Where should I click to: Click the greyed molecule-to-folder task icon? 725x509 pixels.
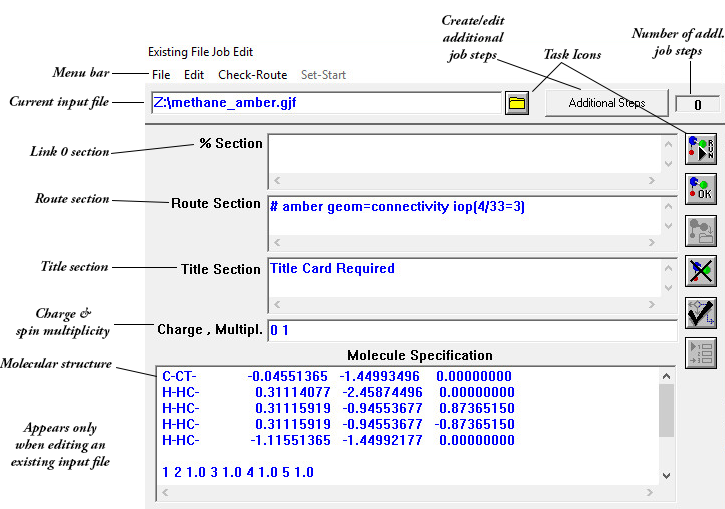click(x=700, y=230)
